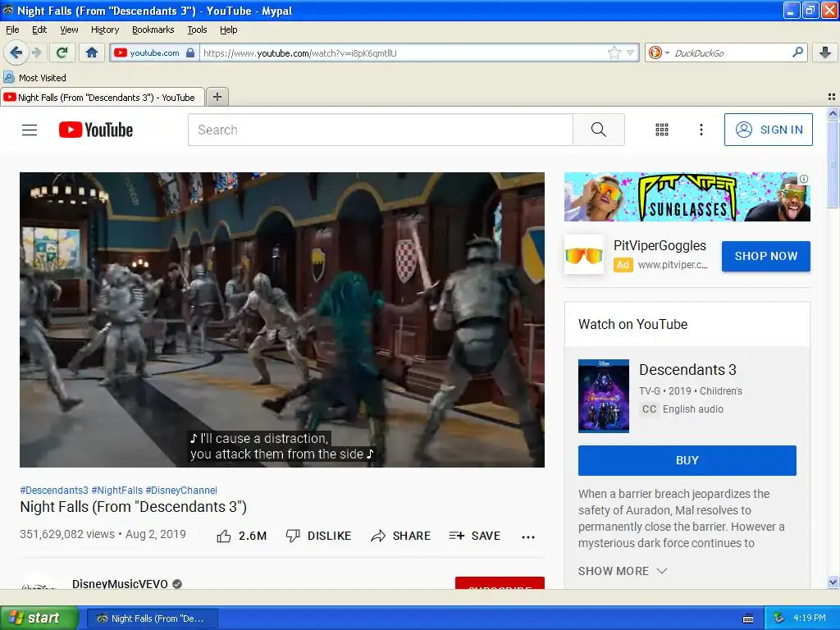Open YouTube hamburger guide menu
This screenshot has width=840, height=630.
click(x=30, y=130)
